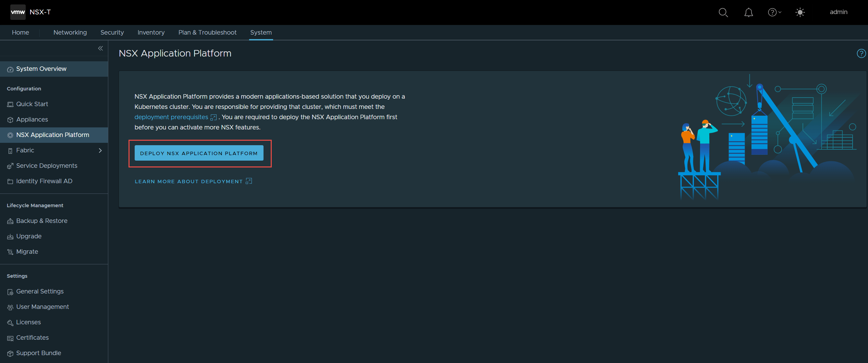868x363 pixels.
Task: Click the Configuration section heading
Action: 24,89
